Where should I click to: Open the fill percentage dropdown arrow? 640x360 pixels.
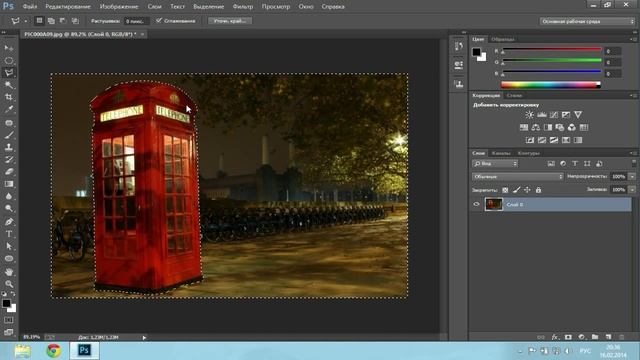632,189
